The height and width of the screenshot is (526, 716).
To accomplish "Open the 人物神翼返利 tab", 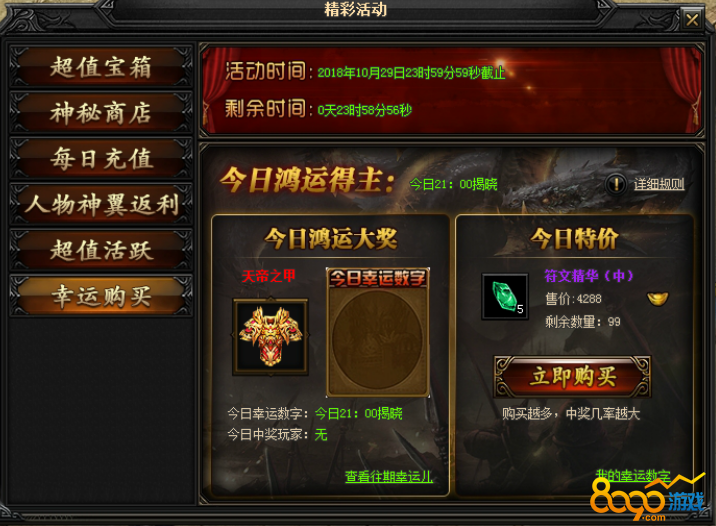I will [101, 204].
